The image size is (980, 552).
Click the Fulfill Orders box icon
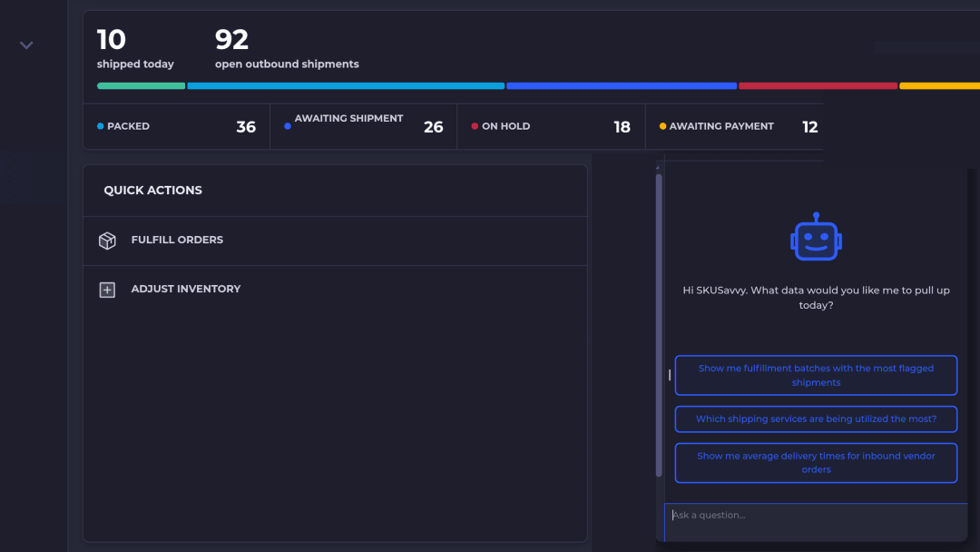coord(107,241)
